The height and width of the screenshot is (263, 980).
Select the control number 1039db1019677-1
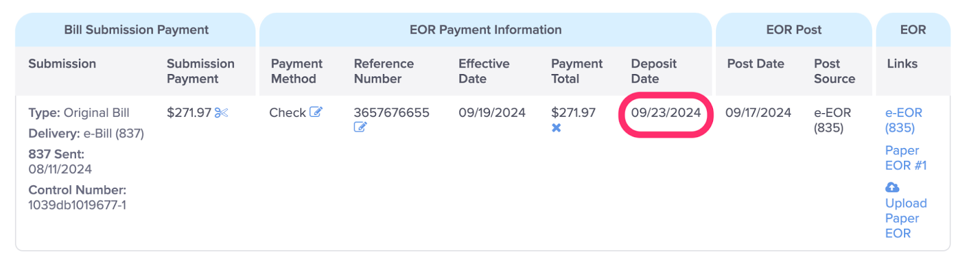(x=77, y=205)
